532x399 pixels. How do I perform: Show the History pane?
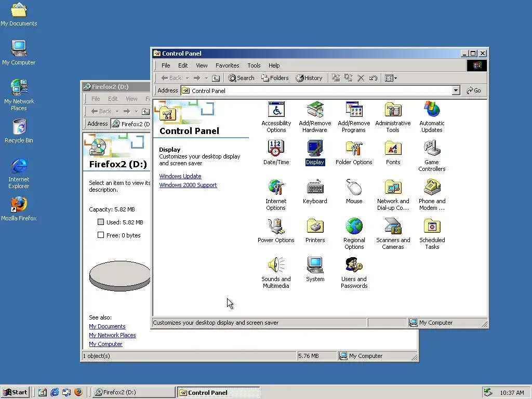pos(309,78)
